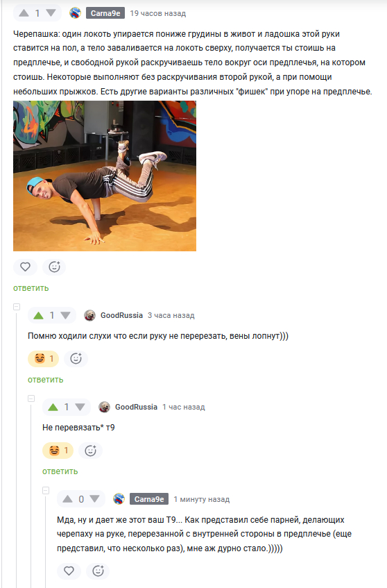Collapse GoodRussia's 3 hours ago thread
Image resolution: width=387 pixels, height=588 pixels.
[x=17, y=307]
